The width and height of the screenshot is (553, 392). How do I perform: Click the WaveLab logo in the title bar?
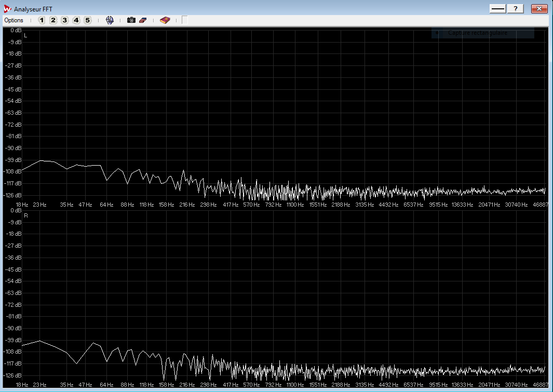click(7, 9)
